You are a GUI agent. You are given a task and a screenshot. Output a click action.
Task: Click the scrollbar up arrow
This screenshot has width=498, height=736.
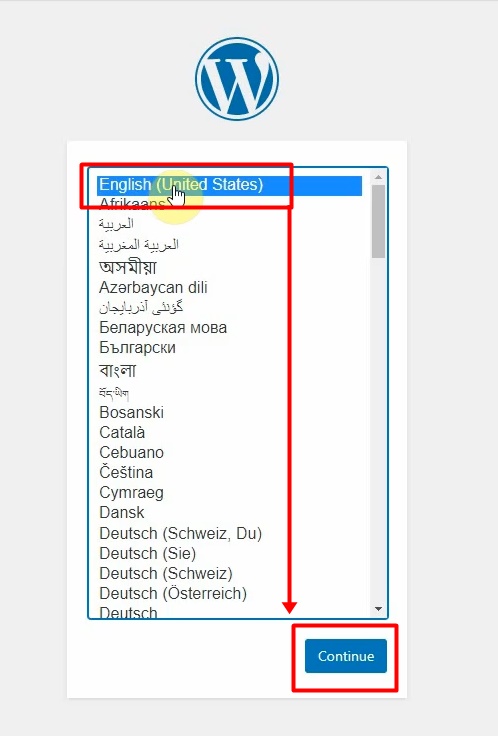378,177
